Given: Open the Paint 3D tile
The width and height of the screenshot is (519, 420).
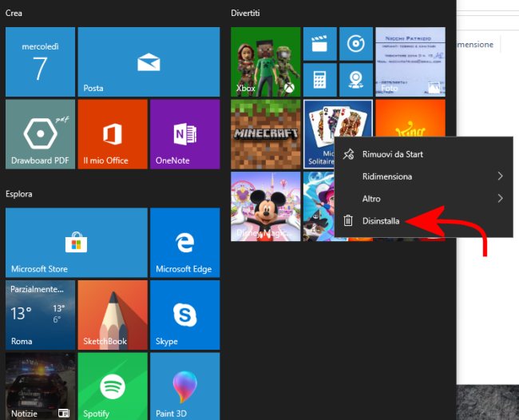Looking at the screenshot, I should (185, 386).
